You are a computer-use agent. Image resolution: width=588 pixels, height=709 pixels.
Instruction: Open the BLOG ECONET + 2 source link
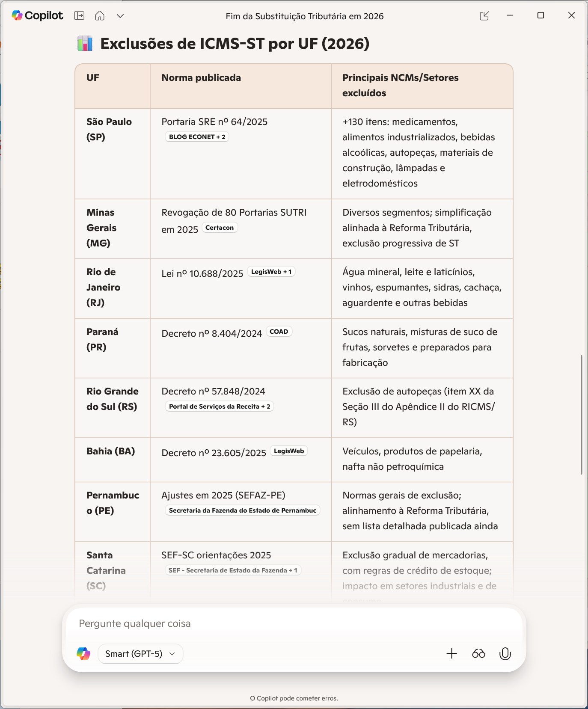click(197, 137)
